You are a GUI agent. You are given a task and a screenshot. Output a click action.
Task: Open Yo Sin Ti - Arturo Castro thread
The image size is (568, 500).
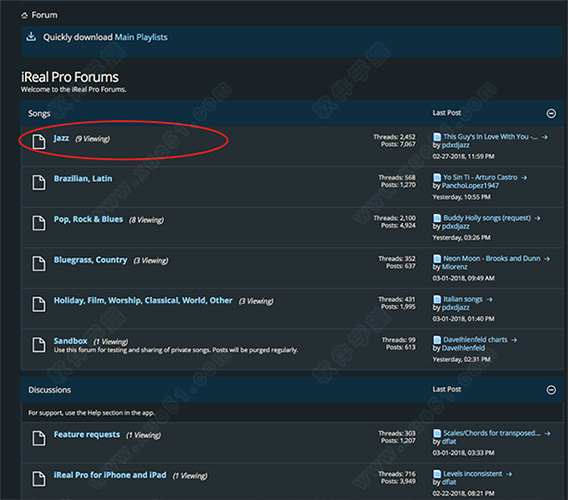coord(480,177)
